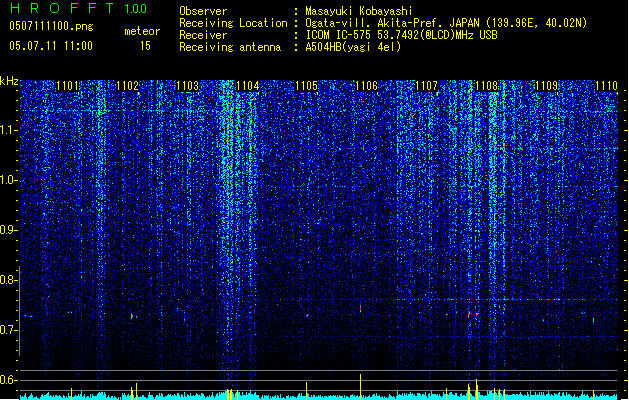This screenshot has width=629, height=400.
Task: Click the 0.8 kHz axis tick label
Action: tap(9, 280)
